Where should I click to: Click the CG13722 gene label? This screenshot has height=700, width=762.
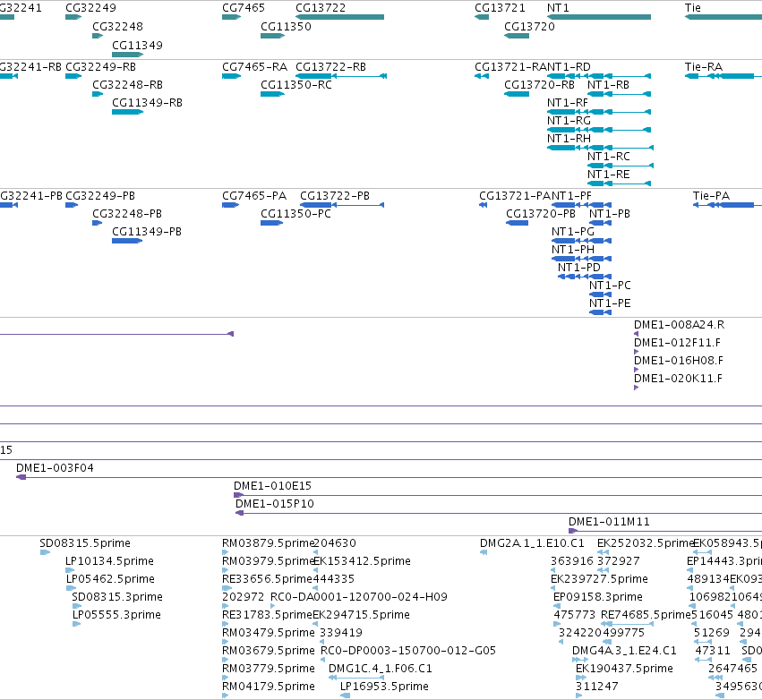tap(321, 8)
